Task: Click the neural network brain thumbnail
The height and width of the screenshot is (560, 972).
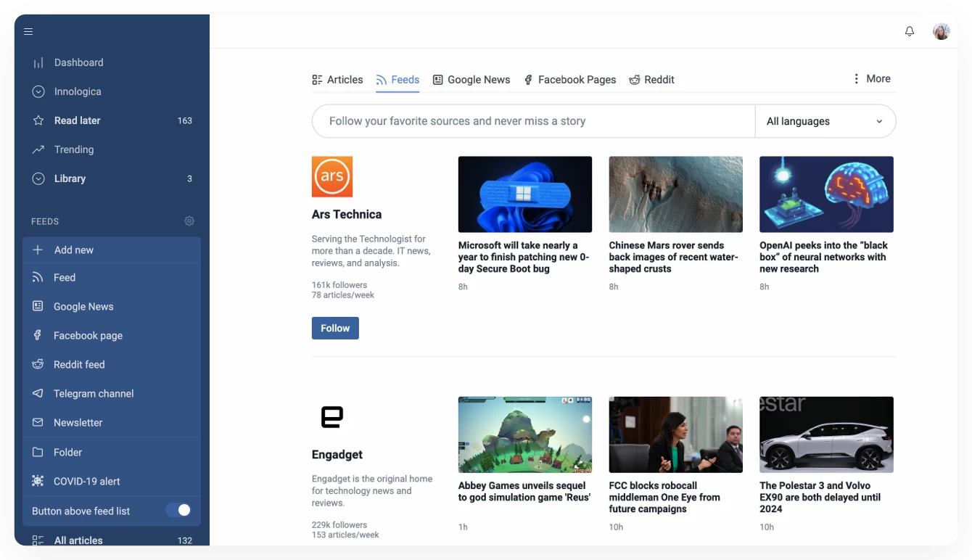Action: (x=826, y=194)
